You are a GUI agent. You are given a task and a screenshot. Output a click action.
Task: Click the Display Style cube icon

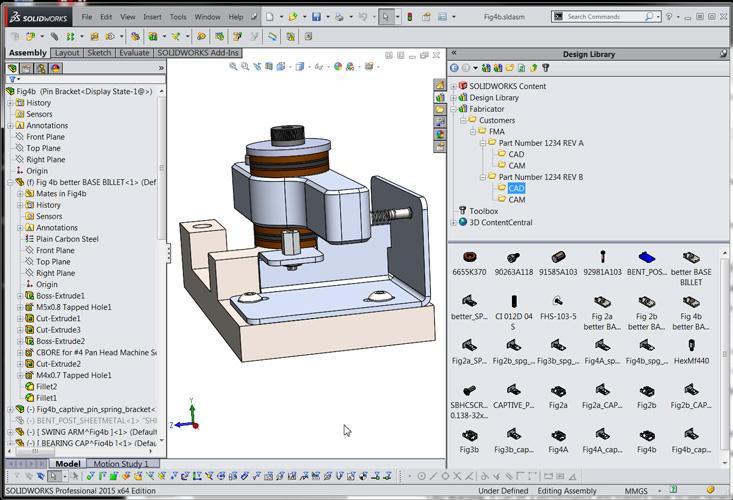[300, 66]
